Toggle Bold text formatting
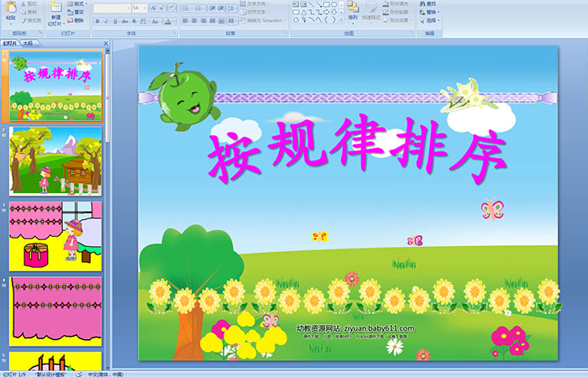 tap(97, 20)
